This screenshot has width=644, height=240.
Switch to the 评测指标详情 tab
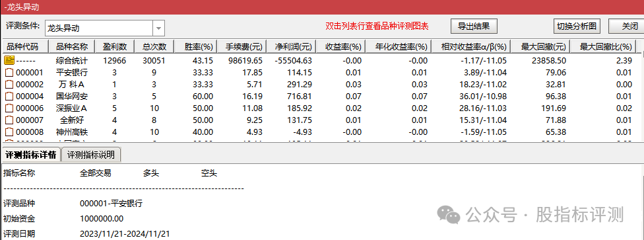click(31, 155)
